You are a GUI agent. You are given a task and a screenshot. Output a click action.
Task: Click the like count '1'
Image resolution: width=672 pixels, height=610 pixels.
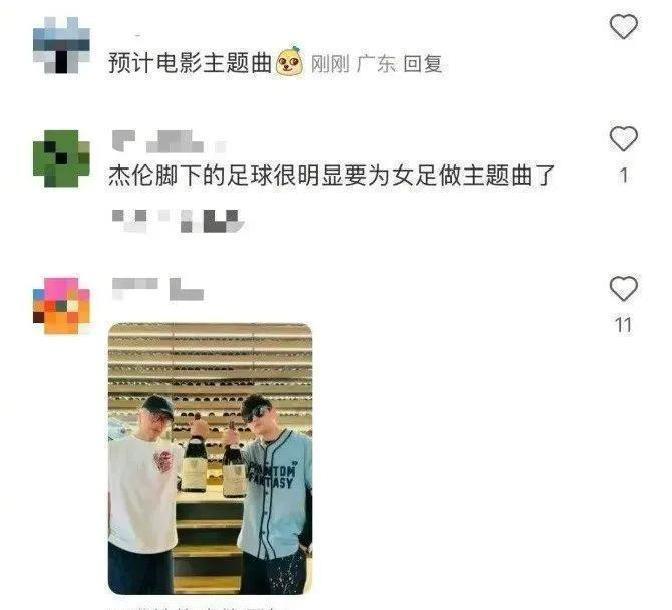(624, 175)
